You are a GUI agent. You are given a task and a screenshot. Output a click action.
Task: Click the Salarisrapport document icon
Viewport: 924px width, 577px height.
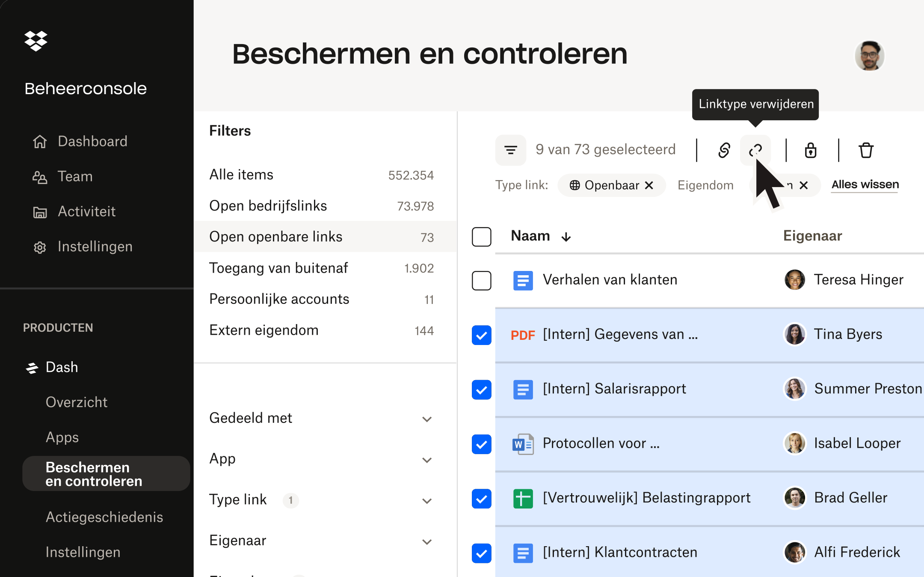coord(523,390)
